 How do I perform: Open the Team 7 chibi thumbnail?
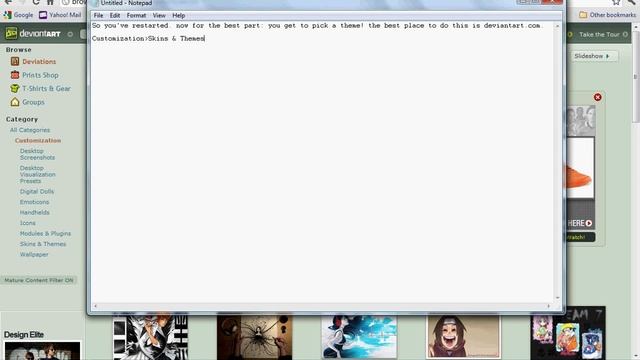point(568,334)
